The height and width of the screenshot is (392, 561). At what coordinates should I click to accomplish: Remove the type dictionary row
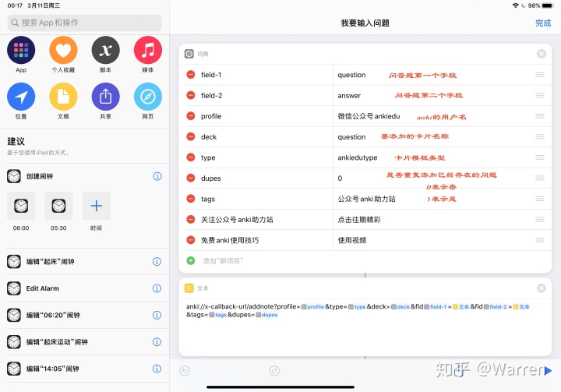(191, 157)
